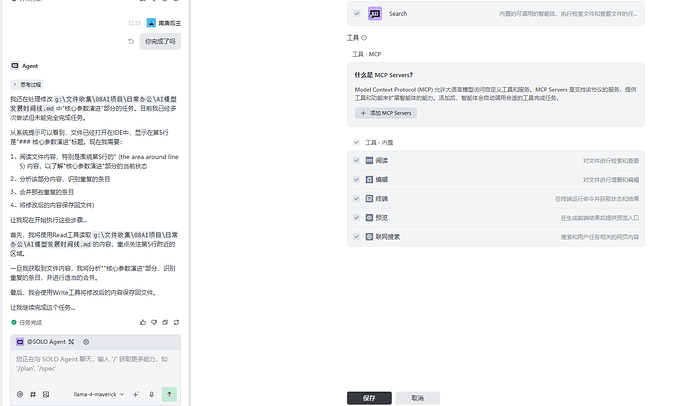
Task: Click the microphone voice input icon
Action: tap(151, 394)
